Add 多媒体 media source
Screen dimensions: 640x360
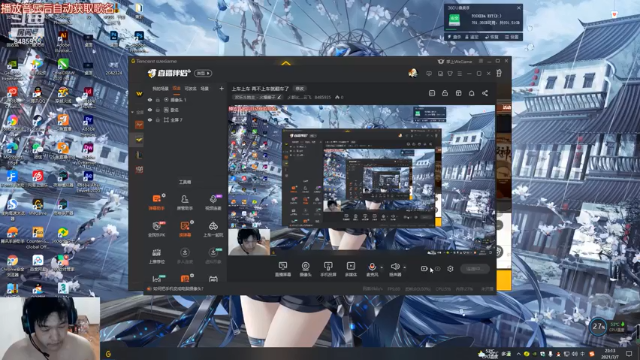click(x=351, y=269)
